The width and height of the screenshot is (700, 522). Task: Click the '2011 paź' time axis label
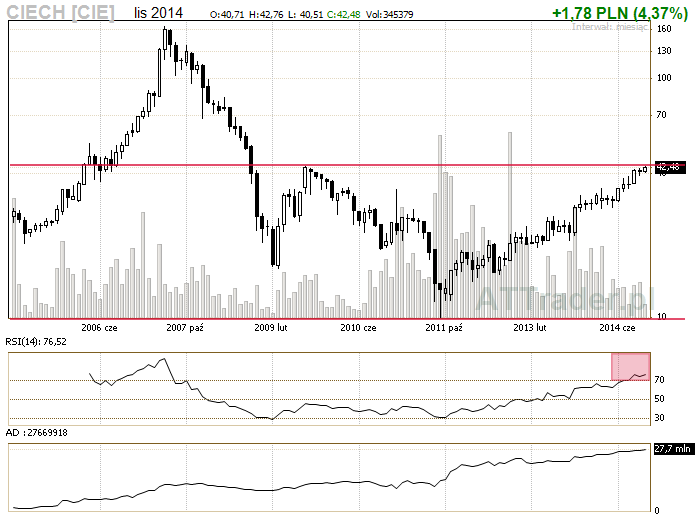444,328
